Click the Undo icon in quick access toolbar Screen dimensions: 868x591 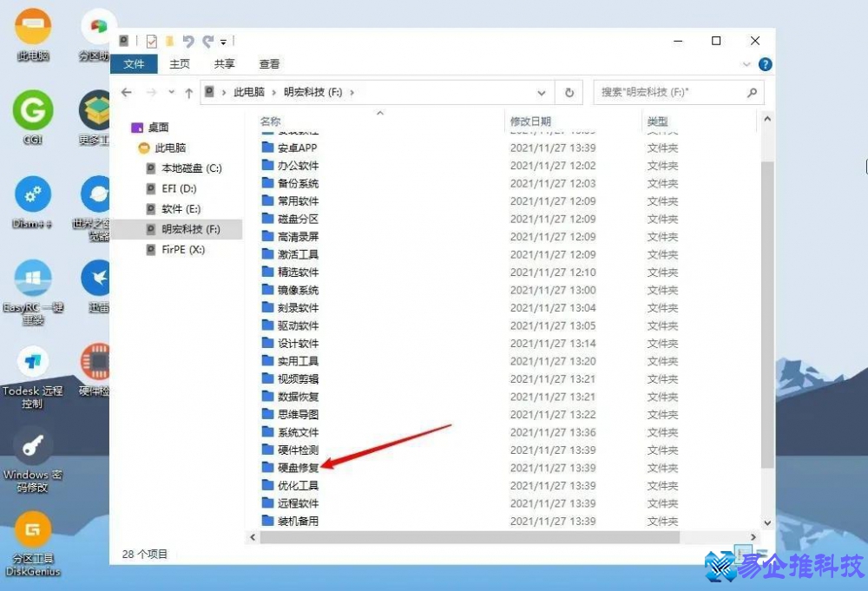[189, 40]
